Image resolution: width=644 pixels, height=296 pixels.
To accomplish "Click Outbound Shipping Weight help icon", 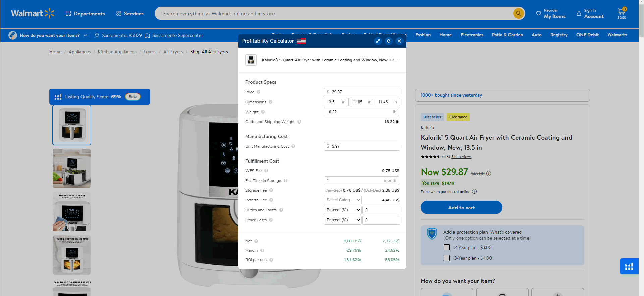I will [299, 122].
